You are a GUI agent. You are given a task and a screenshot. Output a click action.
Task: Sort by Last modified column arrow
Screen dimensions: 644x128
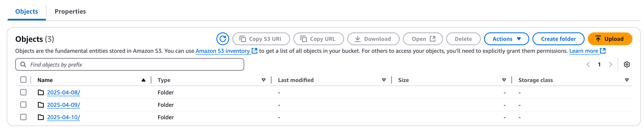click(384, 80)
